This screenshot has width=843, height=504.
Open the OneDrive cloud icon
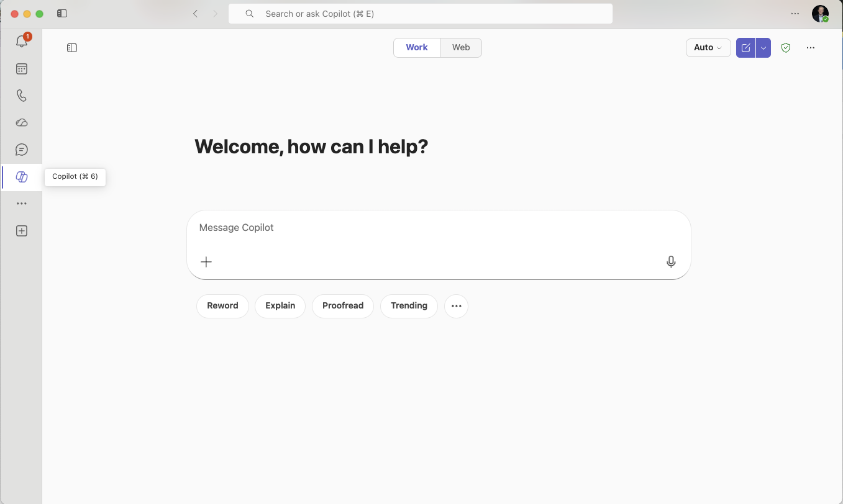click(22, 123)
